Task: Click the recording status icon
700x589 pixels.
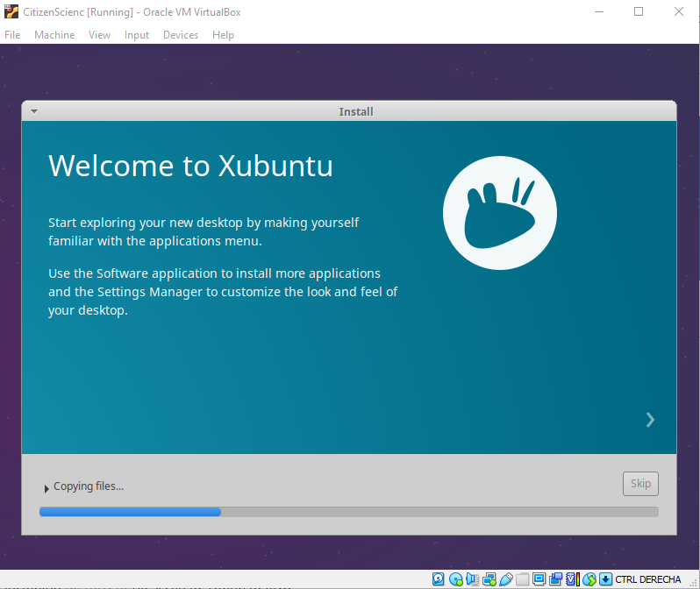Action: [556, 579]
